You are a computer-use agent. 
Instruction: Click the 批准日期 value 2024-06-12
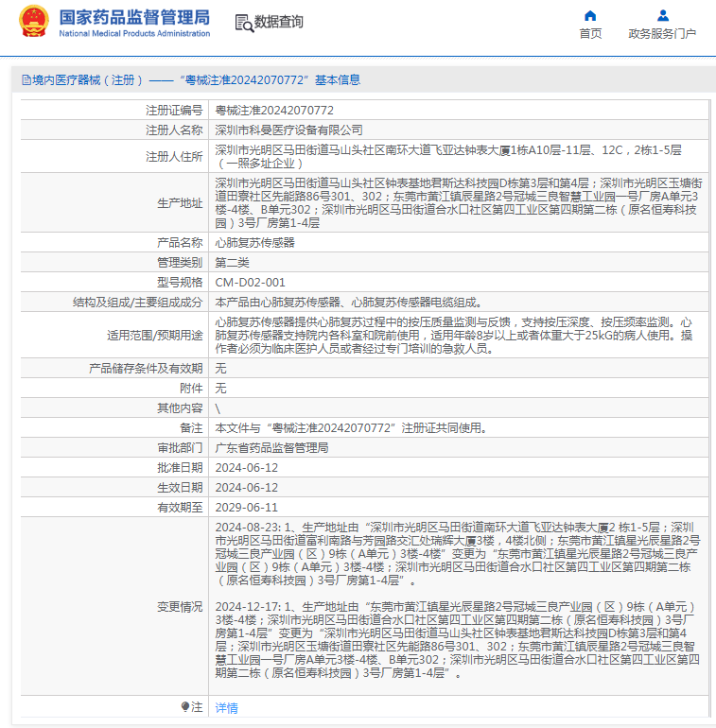pos(247,468)
